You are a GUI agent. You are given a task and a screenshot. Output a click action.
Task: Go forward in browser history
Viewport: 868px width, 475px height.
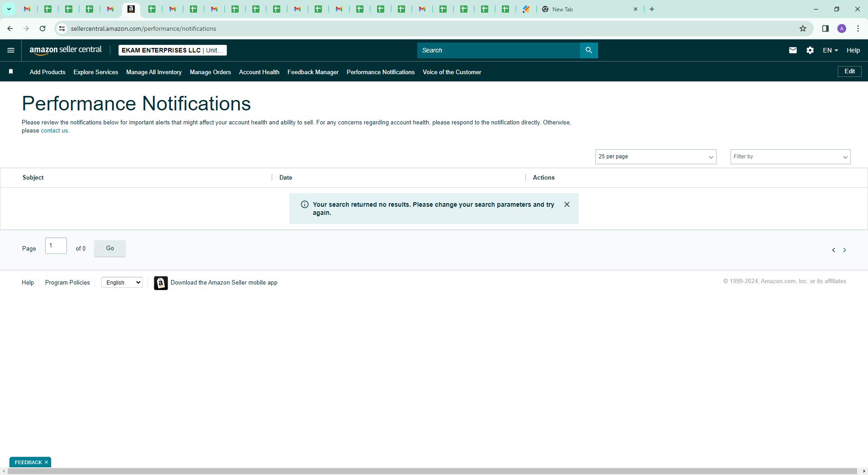click(26, 28)
